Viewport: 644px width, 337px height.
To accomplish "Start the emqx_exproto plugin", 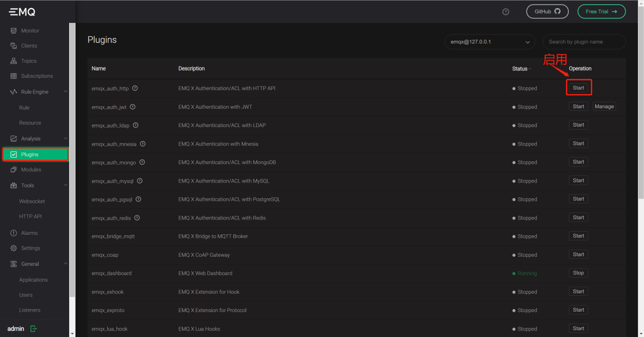I will (x=578, y=310).
